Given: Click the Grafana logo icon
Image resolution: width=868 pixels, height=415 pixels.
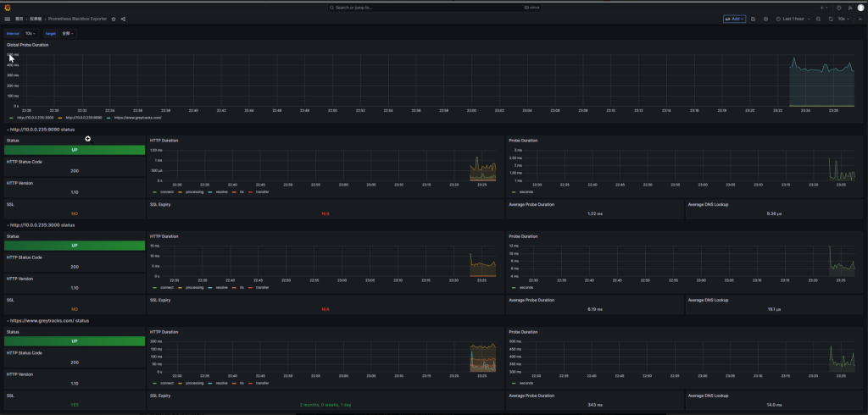Looking at the screenshot, I should pos(8,8).
